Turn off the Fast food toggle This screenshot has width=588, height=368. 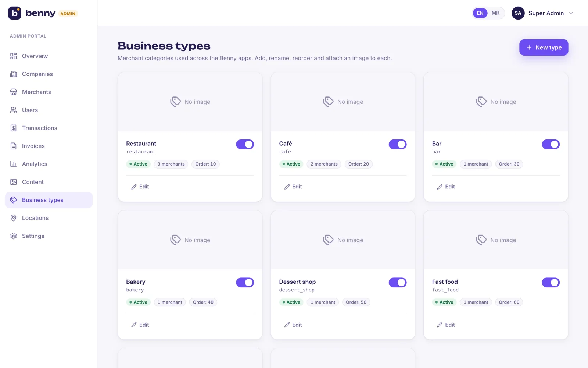click(551, 283)
